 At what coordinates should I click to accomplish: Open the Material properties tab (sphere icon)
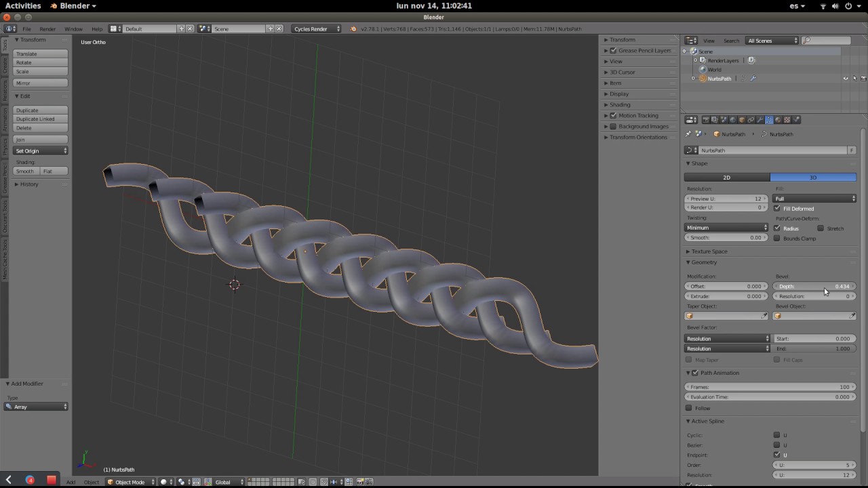click(778, 120)
